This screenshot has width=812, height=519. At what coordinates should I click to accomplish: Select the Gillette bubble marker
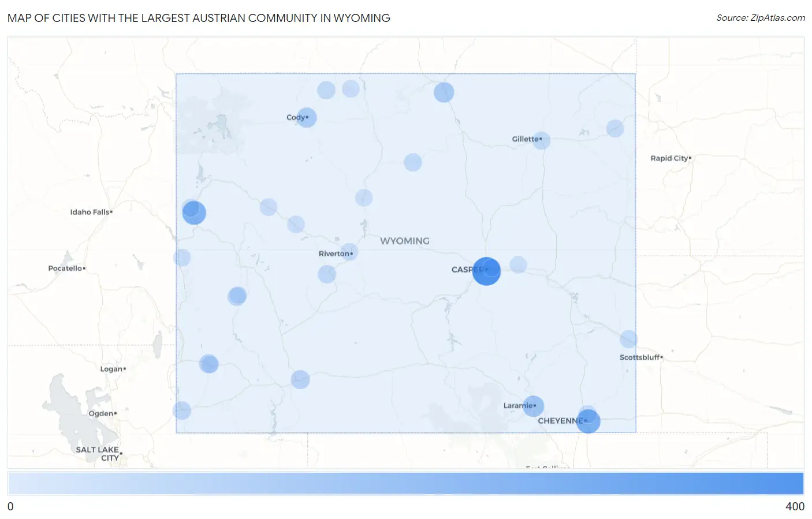(x=541, y=140)
